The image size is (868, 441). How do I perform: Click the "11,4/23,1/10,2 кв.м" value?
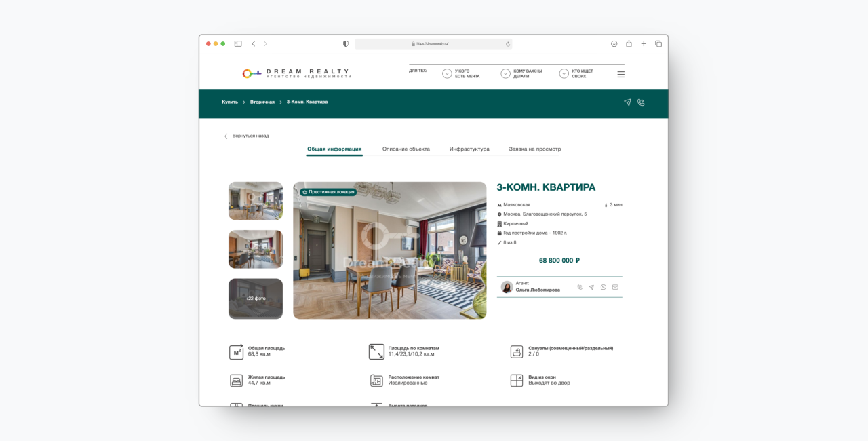[412, 354]
